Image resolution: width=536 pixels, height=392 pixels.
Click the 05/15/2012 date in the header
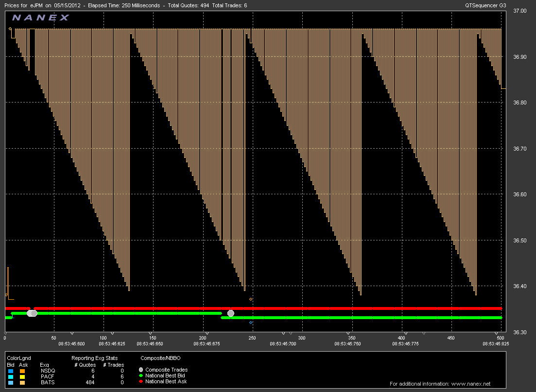click(x=67, y=5)
